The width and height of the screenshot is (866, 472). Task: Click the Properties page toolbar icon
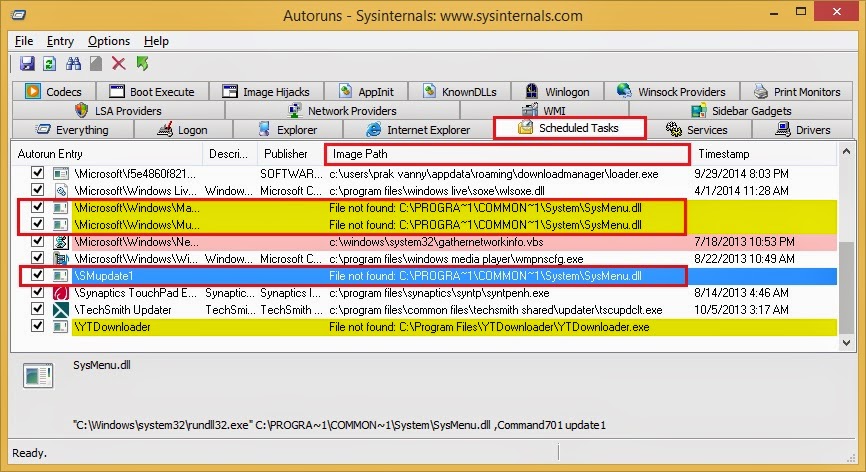coord(96,63)
